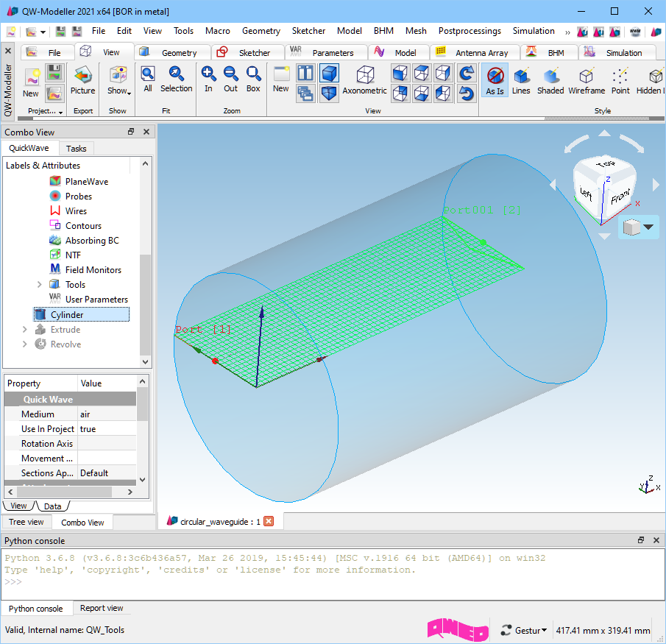Select the Cylinder item in tree

pos(81,315)
